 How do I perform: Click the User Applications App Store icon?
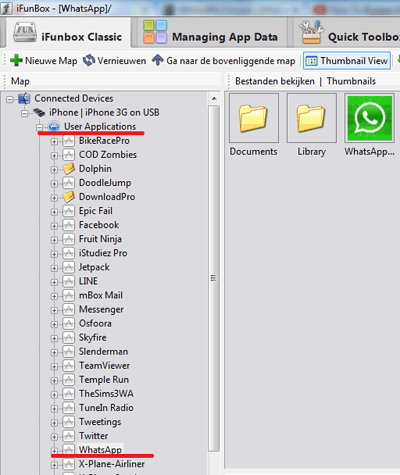tap(54, 127)
